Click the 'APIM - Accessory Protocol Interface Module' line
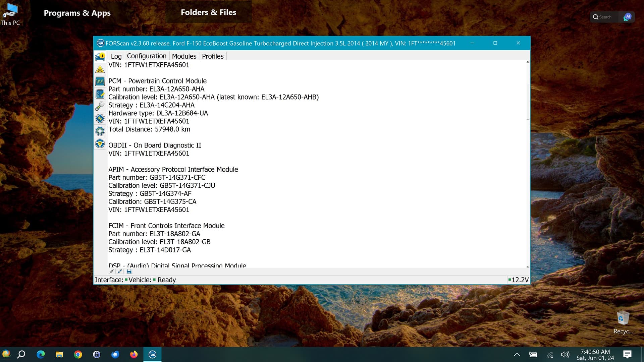 coord(173,169)
